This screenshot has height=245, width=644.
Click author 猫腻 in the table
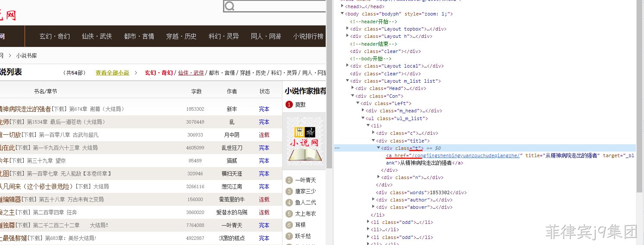pos(232,161)
